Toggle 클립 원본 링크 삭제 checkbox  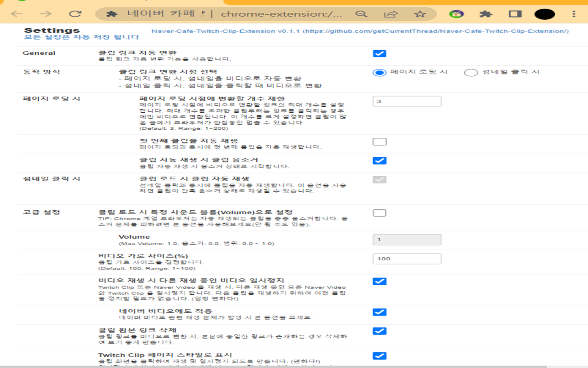[x=379, y=331]
